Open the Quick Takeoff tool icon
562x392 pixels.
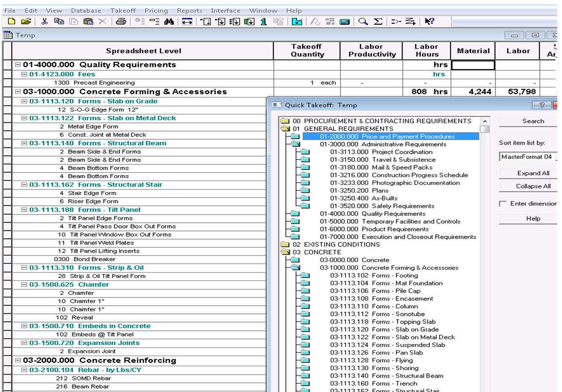click(x=296, y=20)
